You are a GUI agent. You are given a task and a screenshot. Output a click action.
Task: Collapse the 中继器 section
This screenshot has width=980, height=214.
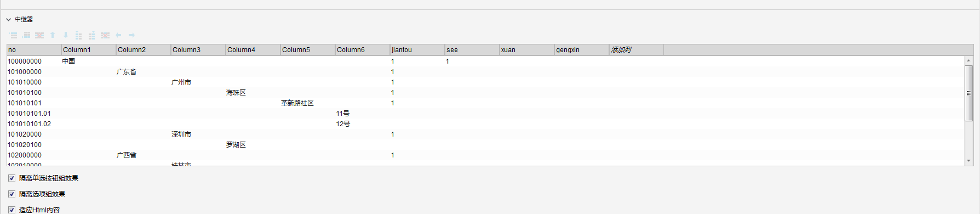coord(9,20)
